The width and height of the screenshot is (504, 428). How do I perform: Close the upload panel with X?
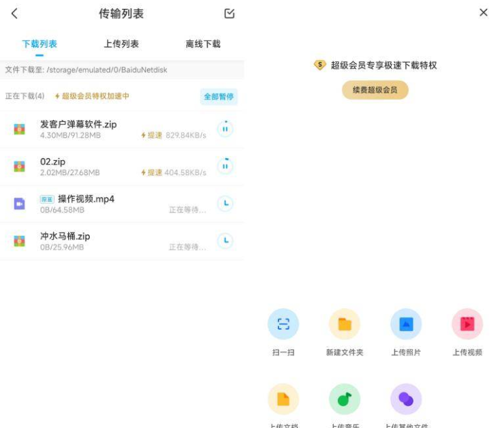[484, 12]
